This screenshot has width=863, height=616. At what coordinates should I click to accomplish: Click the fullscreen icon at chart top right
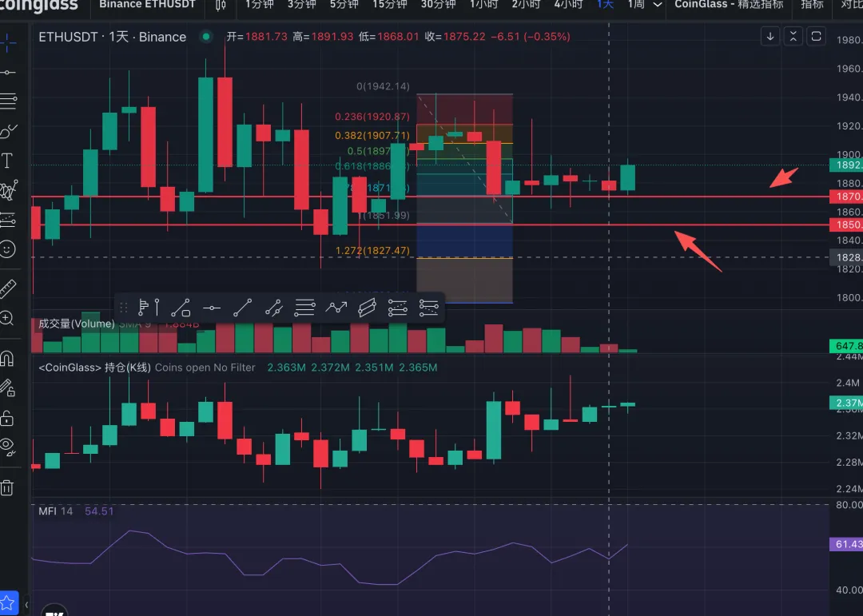pos(816,36)
